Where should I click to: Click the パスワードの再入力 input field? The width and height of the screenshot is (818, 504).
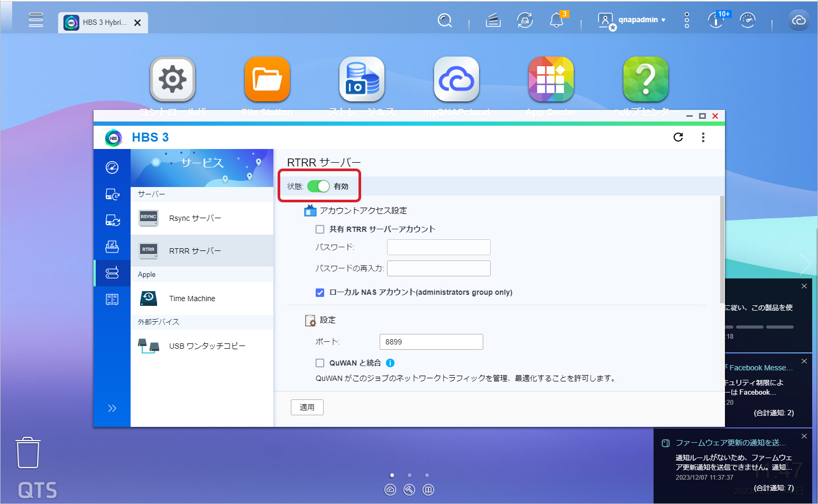pyautogui.click(x=439, y=268)
